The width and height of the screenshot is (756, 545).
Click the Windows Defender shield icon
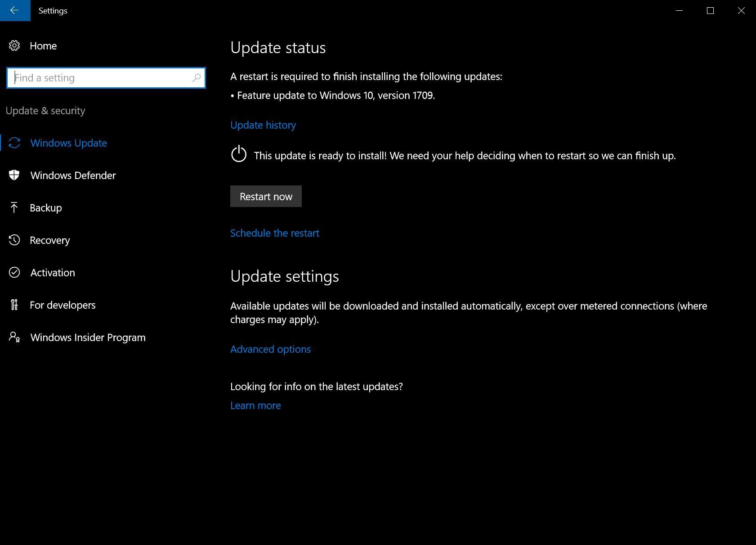click(x=14, y=176)
